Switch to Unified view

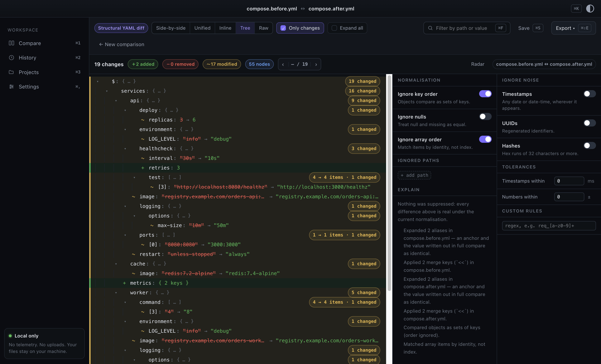(x=202, y=28)
